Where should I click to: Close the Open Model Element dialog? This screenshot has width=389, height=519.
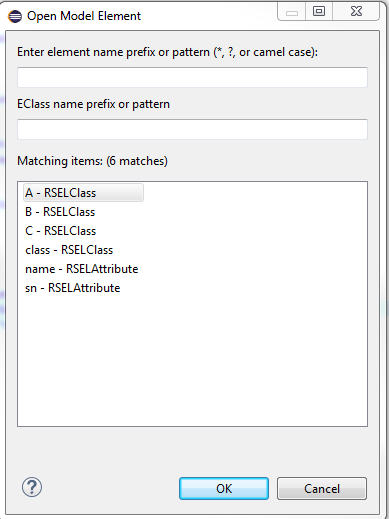356,12
